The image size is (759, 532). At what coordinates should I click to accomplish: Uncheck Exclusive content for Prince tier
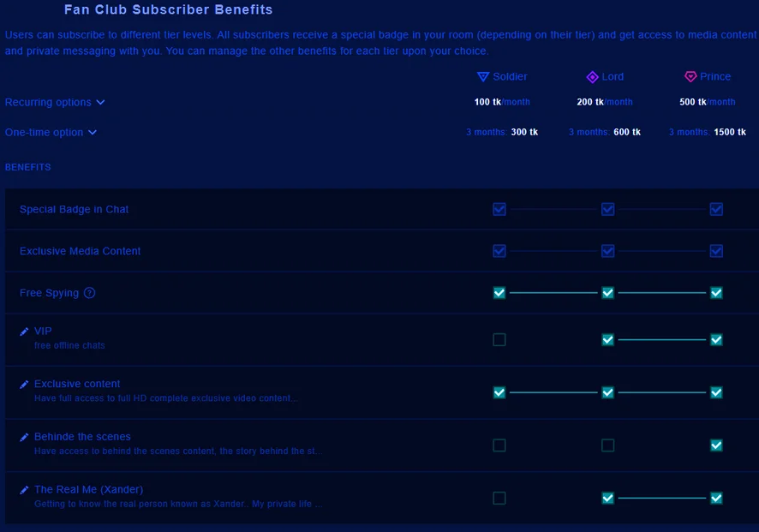coord(716,392)
